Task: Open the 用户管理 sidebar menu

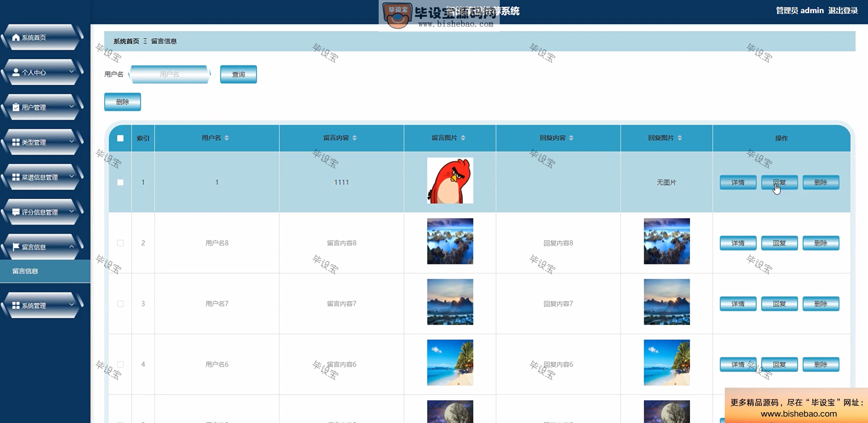Action: pyautogui.click(x=42, y=107)
